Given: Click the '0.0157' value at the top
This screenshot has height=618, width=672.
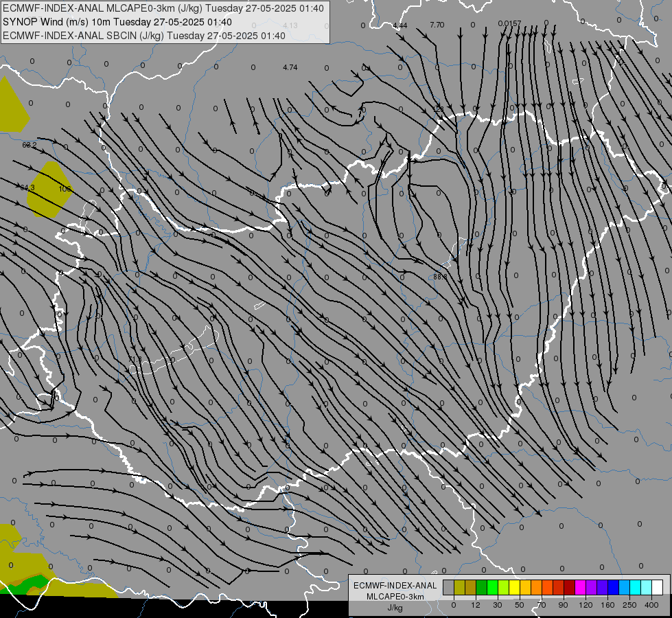Looking at the screenshot, I should pos(509,23).
